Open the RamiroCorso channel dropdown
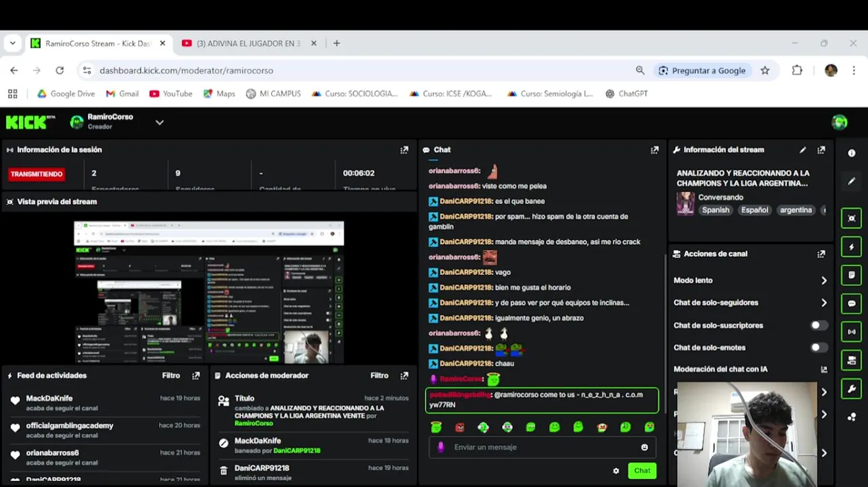The height and width of the screenshot is (487, 868). tap(160, 122)
